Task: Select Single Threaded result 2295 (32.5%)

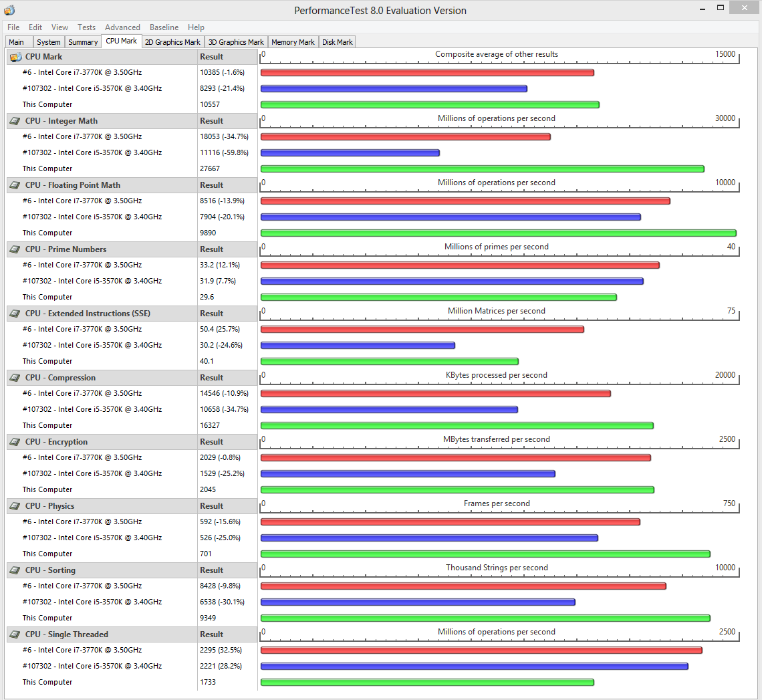Action: click(221, 650)
